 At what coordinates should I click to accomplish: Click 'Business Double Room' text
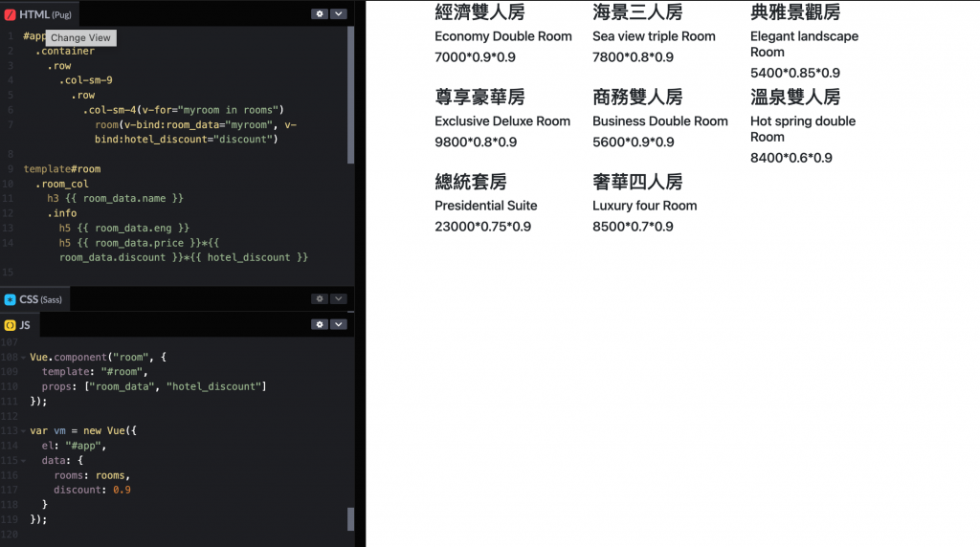point(660,121)
